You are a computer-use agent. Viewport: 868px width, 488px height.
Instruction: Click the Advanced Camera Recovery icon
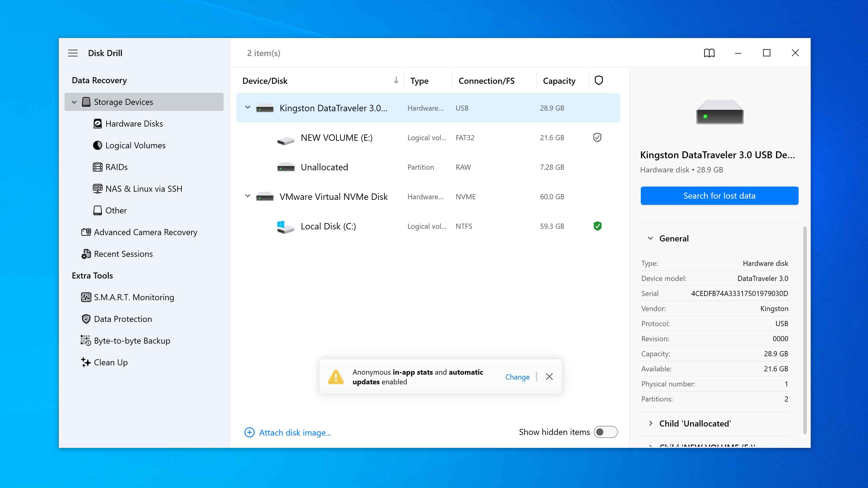(86, 232)
